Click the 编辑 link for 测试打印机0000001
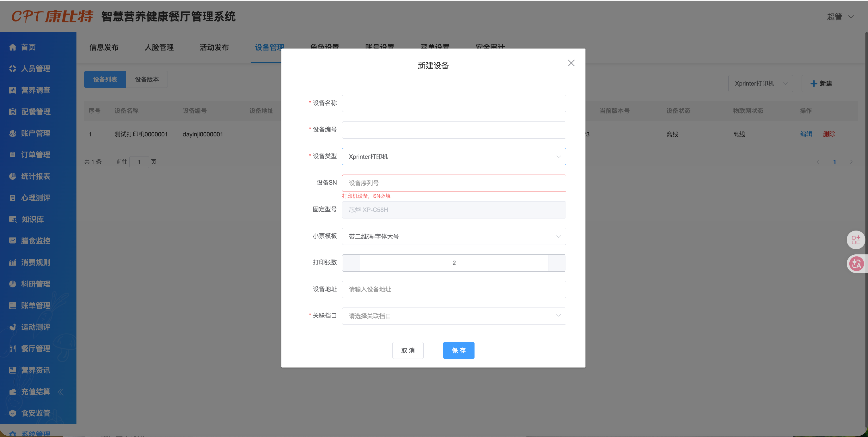Screen dimensions: 868x437 pos(806,134)
